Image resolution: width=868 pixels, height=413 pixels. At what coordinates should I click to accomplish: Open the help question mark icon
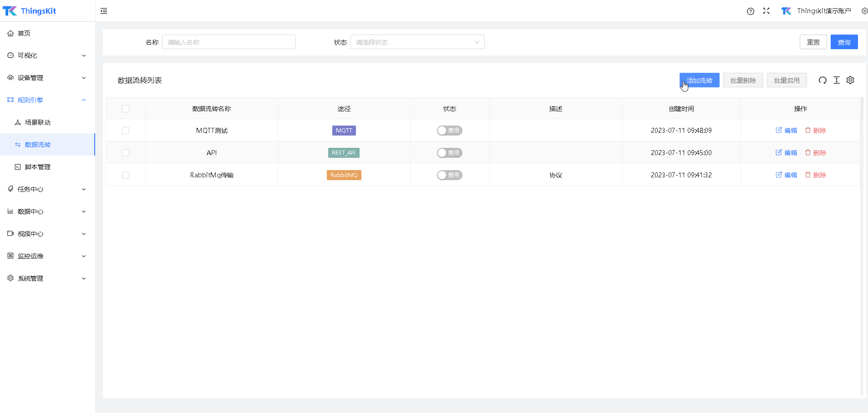point(751,11)
